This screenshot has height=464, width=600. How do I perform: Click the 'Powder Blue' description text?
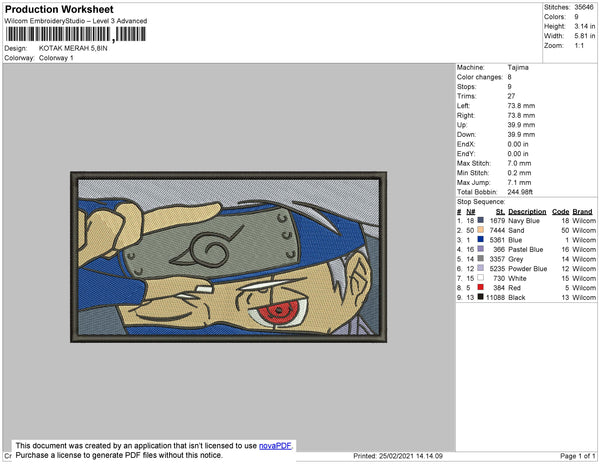coord(528,269)
